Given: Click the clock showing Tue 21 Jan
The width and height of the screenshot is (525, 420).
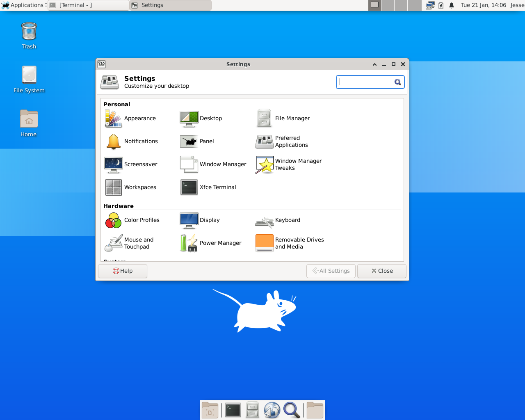Looking at the screenshot, I should click(484, 5).
